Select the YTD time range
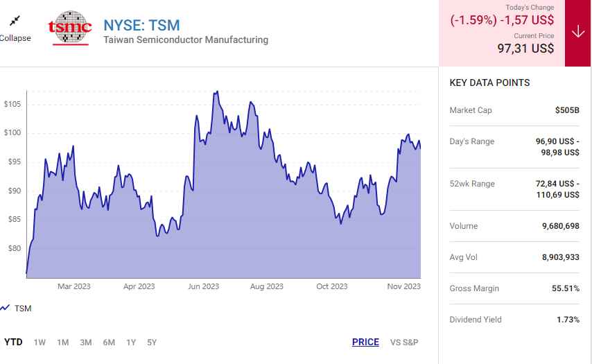This screenshot has height=364, width=592. (x=13, y=342)
